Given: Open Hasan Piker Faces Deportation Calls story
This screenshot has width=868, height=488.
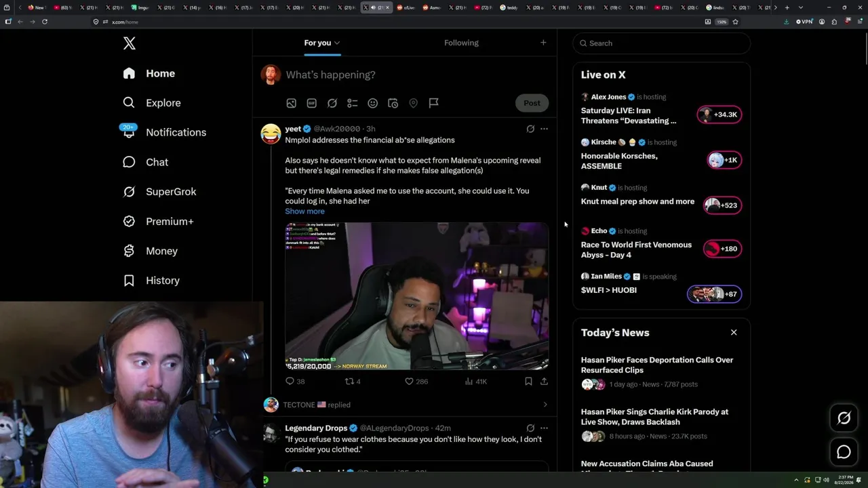Looking at the screenshot, I should pyautogui.click(x=657, y=365).
